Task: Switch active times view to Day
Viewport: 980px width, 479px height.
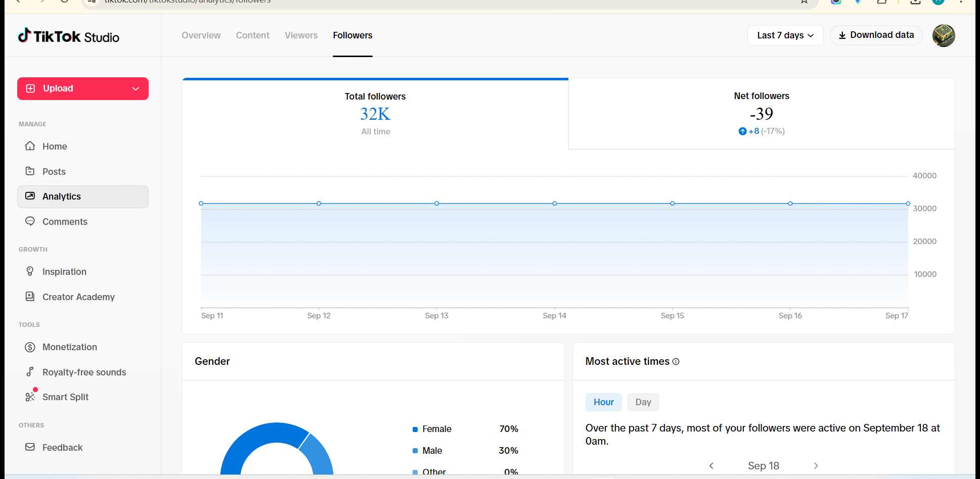Action: [x=643, y=402]
